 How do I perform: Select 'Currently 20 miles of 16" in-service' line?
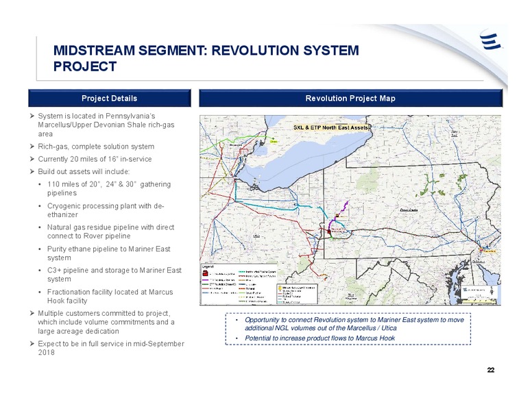click(95, 159)
